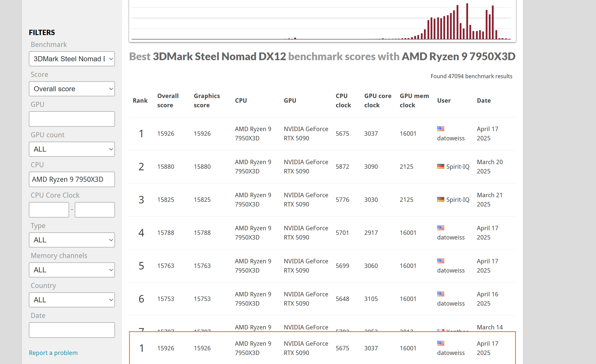Open user Spirit-IQ in rank 2 row
The width and height of the screenshot is (596, 364).
458,167
